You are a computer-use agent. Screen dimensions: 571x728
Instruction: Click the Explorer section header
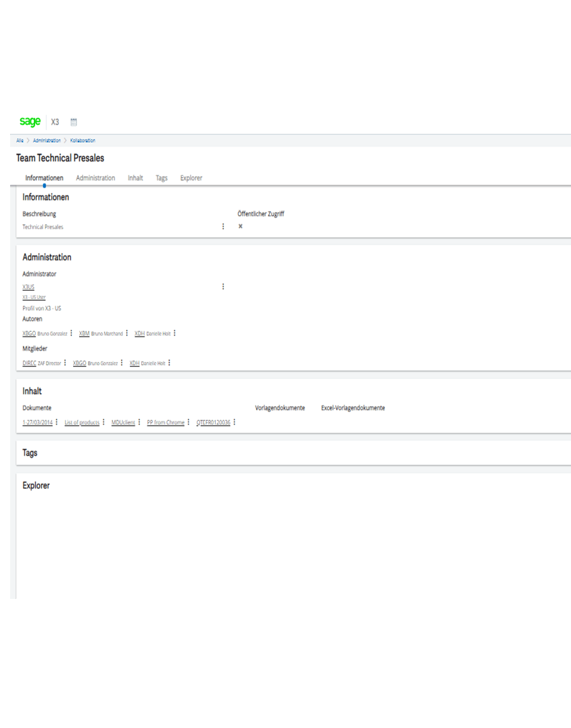[x=36, y=486]
